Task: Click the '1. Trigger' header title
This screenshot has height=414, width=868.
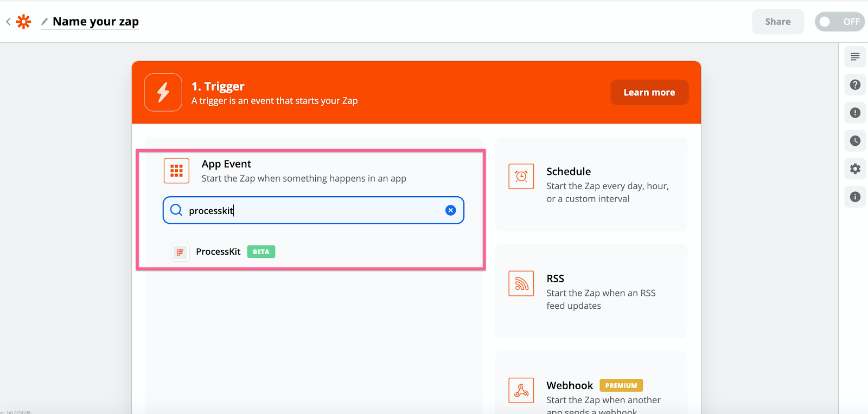Action: click(218, 86)
